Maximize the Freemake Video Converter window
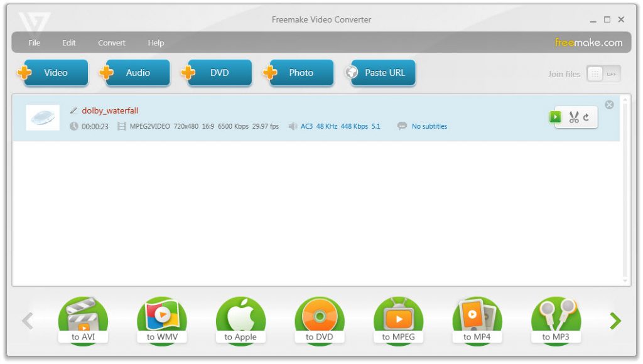643x364 pixels. pos(607,19)
